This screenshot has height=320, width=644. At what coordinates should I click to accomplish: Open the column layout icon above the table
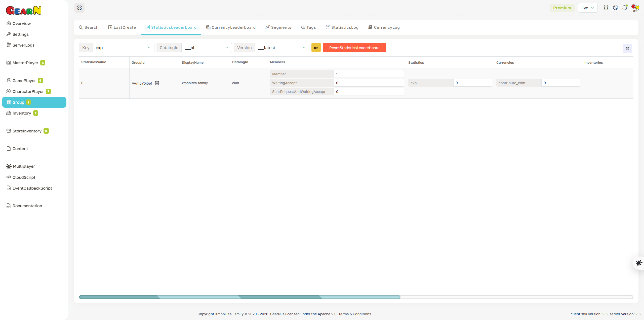tap(627, 48)
